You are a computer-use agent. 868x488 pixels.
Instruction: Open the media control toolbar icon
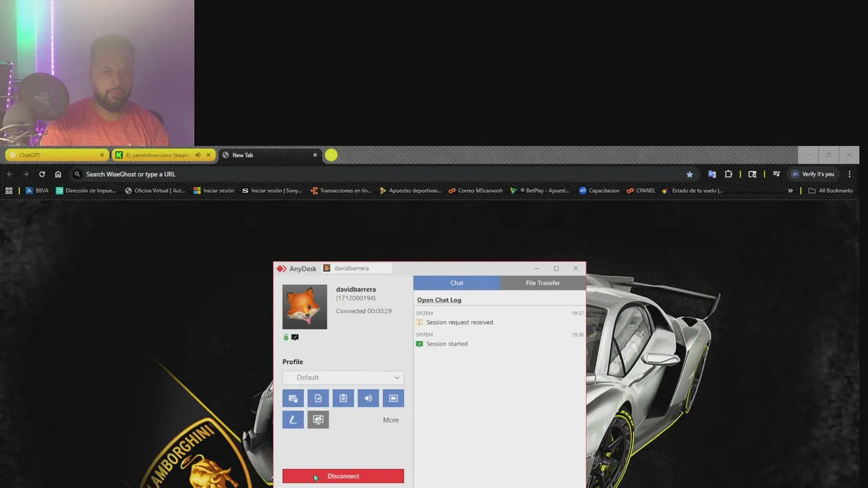[x=776, y=174]
